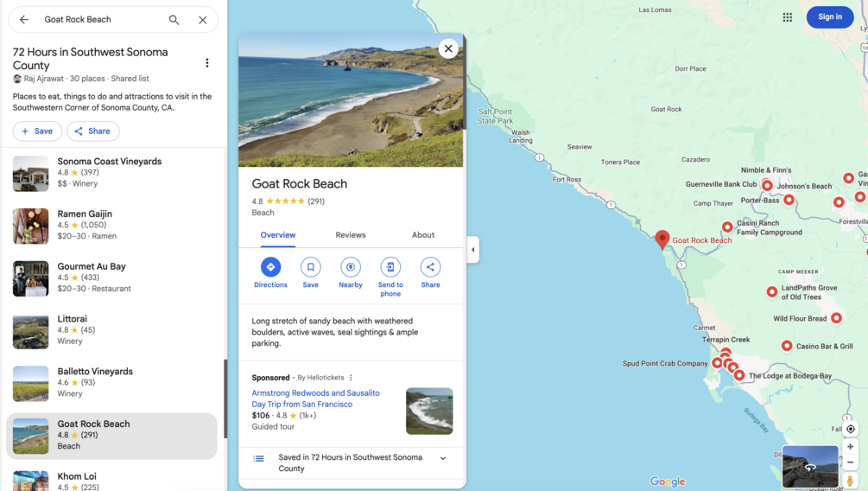Click Gourmet Au Bay thumbnail photo

point(30,278)
